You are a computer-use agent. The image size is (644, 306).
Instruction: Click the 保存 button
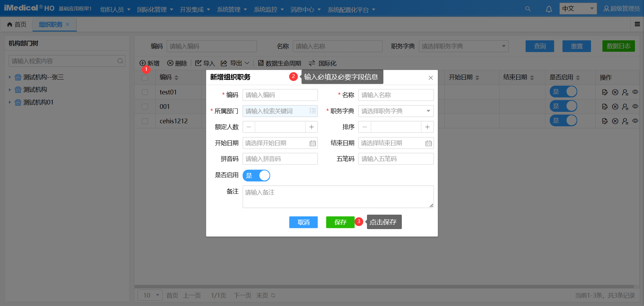pyautogui.click(x=340, y=222)
